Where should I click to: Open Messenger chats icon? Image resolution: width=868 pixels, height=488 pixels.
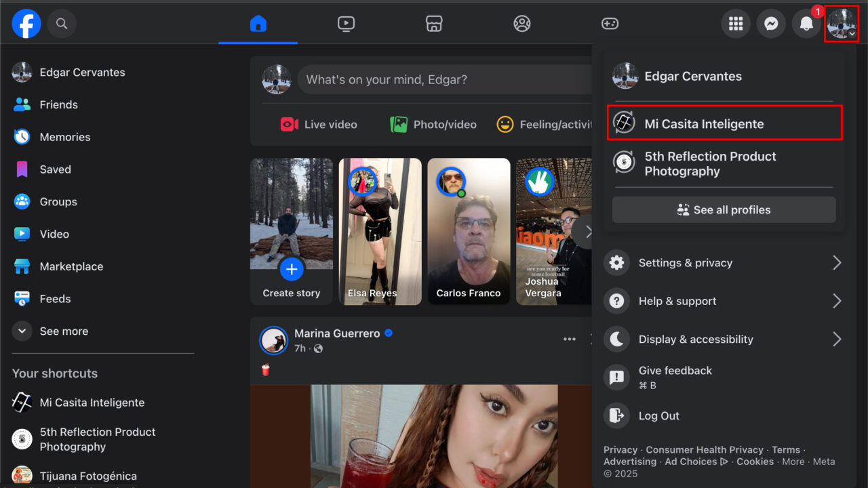pos(771,23)
